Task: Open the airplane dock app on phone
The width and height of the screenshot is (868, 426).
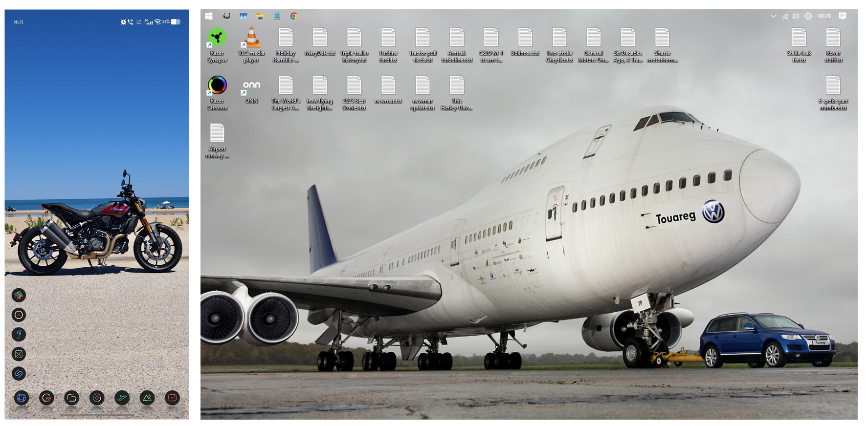Action: click(x=122, y=398)
